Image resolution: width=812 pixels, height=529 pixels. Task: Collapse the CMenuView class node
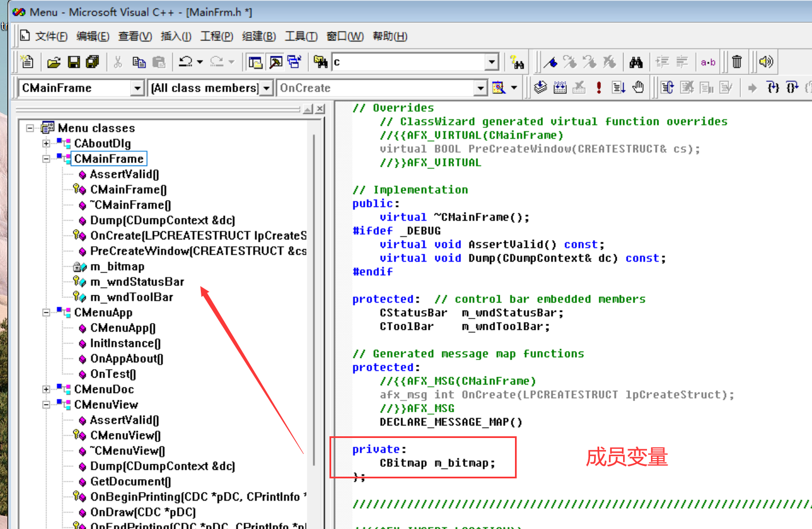(x=46, y=404)
